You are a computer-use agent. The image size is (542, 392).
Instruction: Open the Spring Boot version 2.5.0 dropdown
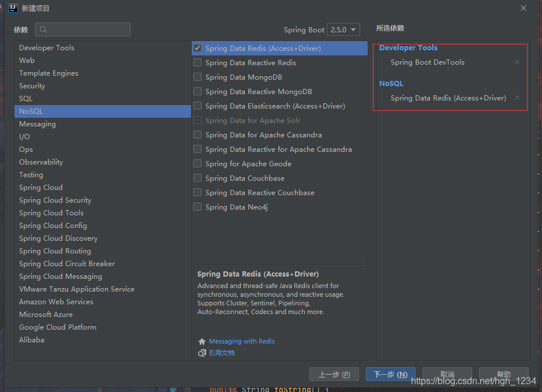point(343,29)
